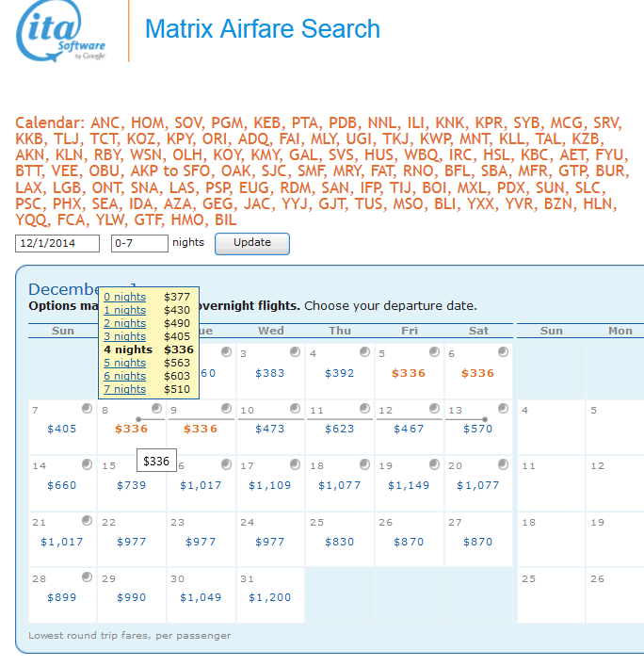Click overnight flight icon on December 3

pos(295,352)
